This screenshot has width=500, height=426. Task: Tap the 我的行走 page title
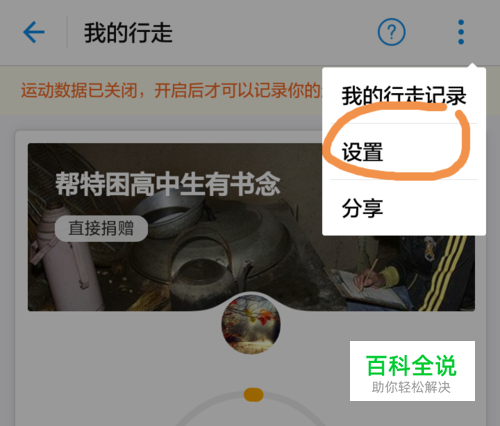point(128,33)
